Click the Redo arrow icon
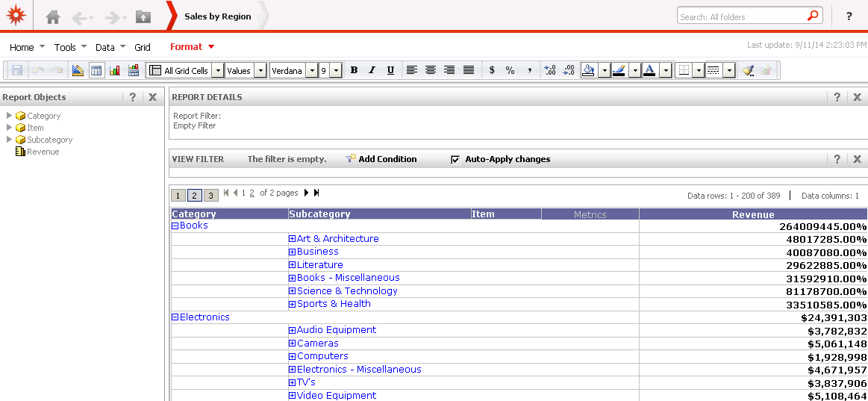The width and height of the screenshot is (868, 401). coord(57,70)
